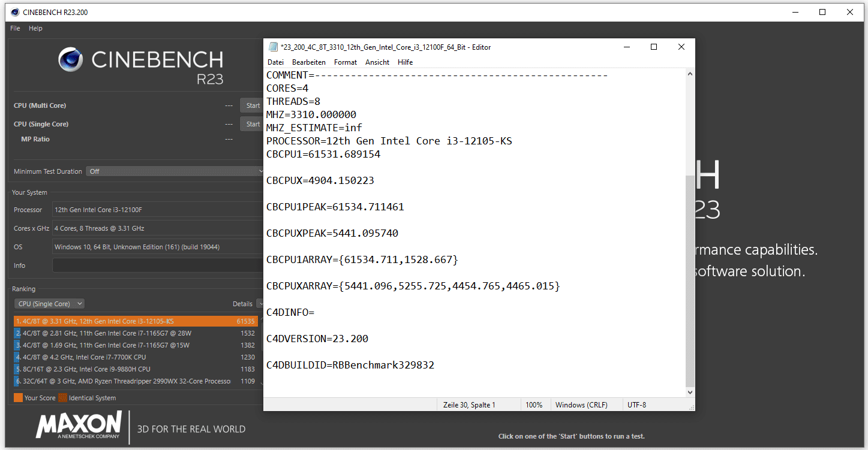Select ranking entry i7-1165G7 @15W
The height and width of the screenshot is (450, 868).
[x=136, y=345]
